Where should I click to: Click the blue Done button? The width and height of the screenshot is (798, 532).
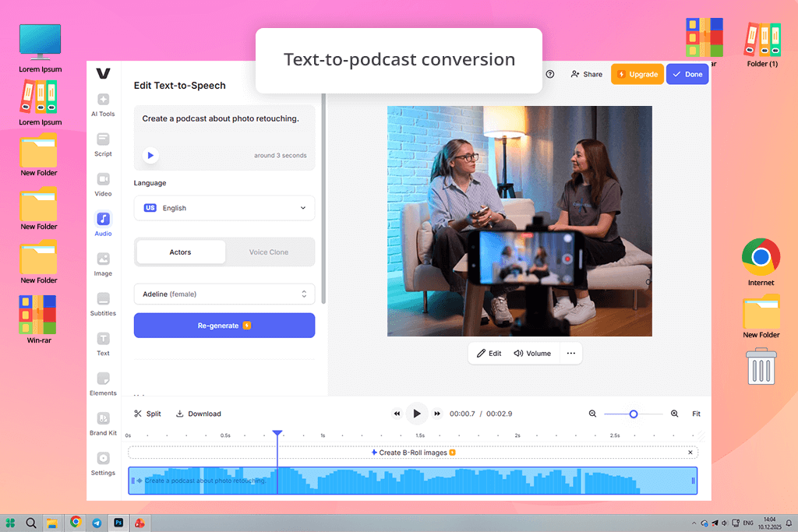(687, 74)
